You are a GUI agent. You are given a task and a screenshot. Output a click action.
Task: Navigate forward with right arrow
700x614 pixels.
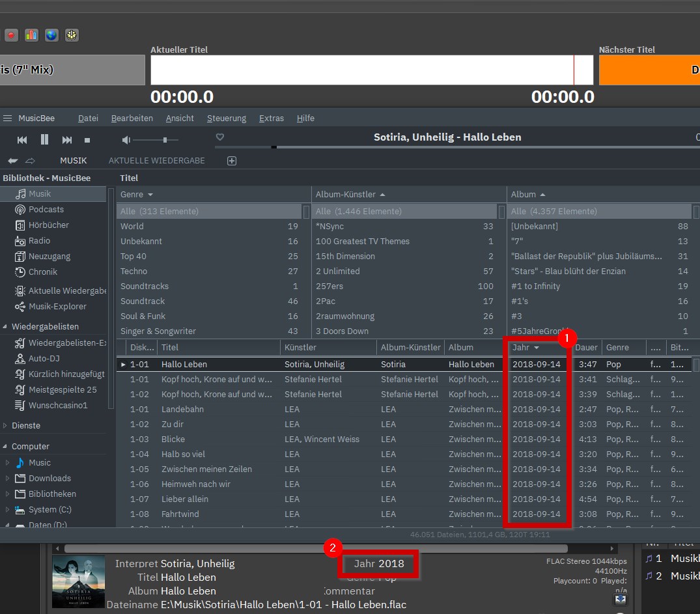click(30, 161)
